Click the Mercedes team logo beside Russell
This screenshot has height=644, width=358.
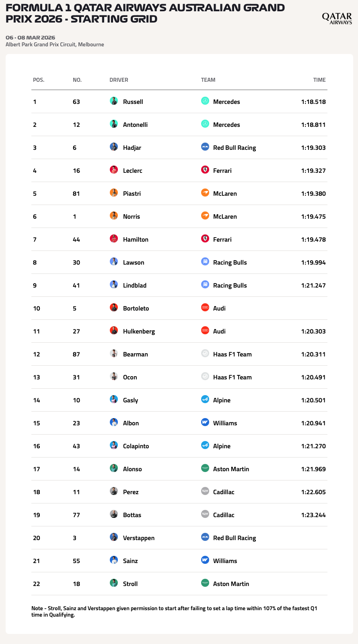205,101
